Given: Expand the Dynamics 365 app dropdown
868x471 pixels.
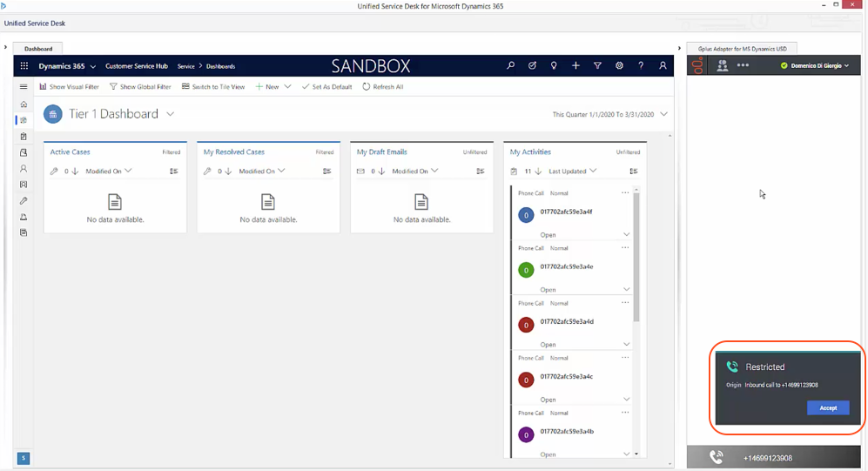Looking at the screenshot, I should [93, 66].
